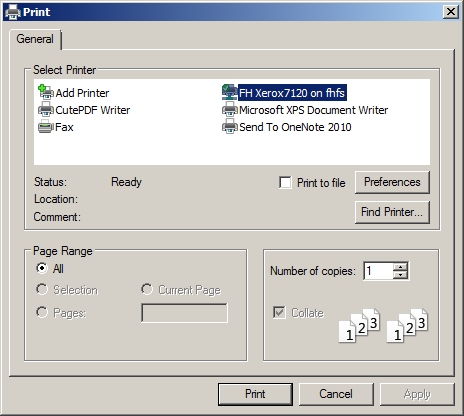The width and height of the screenshot is (464, 416).
Task: Select the Fax printer icon
Action: pyautogui.click(x=46, y=127)
